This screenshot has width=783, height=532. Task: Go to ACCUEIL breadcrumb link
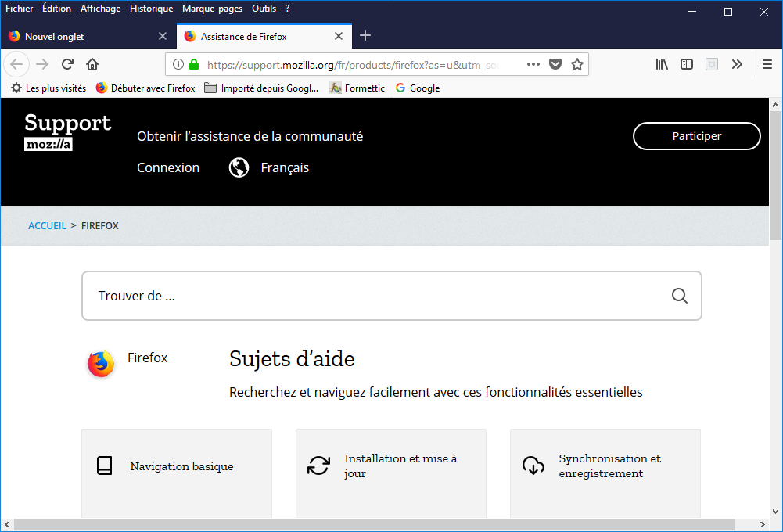coord(47,226)
